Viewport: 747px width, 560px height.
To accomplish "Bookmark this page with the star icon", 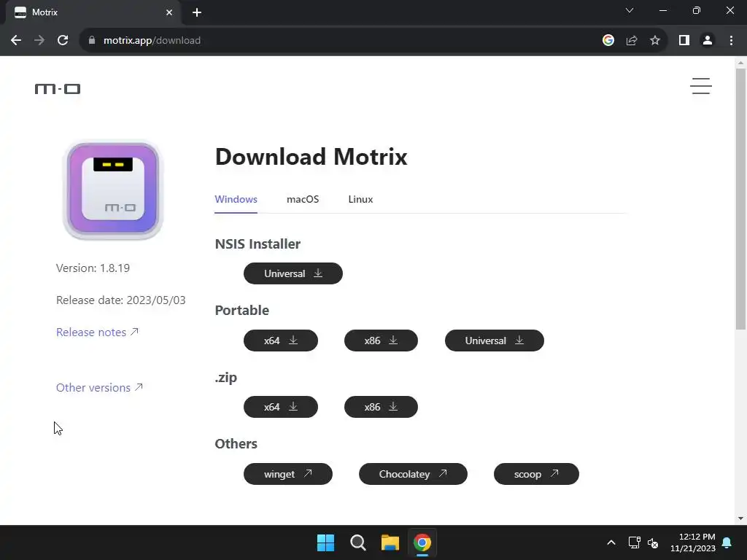I will pos(655,41).
